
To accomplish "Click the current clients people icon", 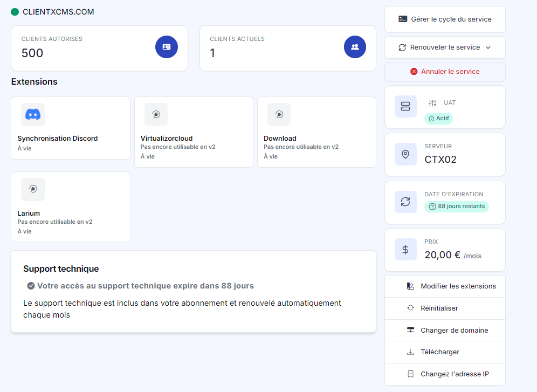I will [355, 47].
